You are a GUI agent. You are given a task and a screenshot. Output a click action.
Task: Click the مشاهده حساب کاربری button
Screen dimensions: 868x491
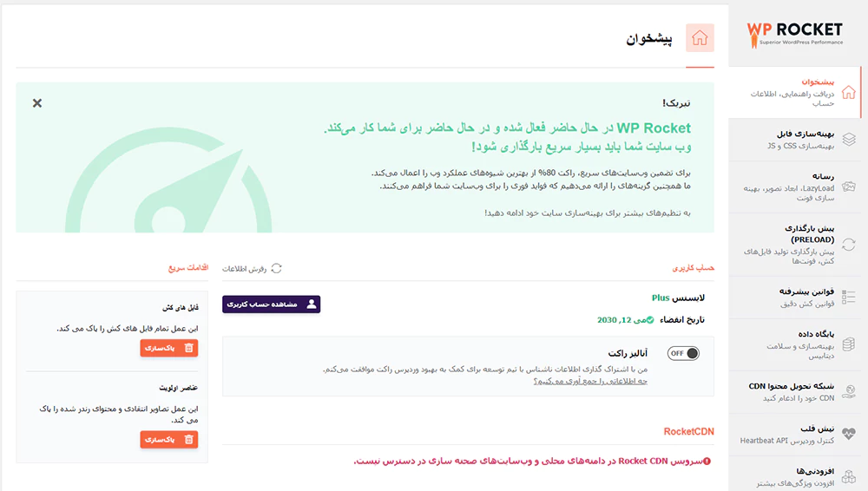point(271,304)
